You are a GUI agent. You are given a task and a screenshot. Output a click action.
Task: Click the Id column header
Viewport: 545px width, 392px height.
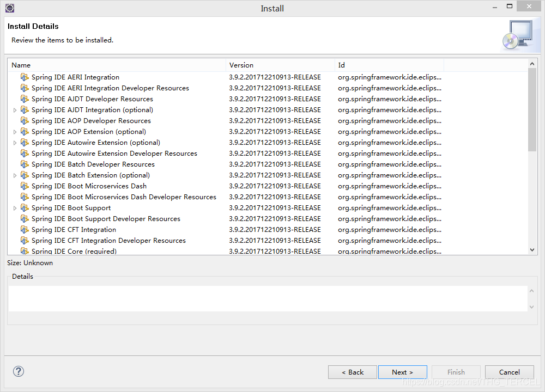[389, 65]
